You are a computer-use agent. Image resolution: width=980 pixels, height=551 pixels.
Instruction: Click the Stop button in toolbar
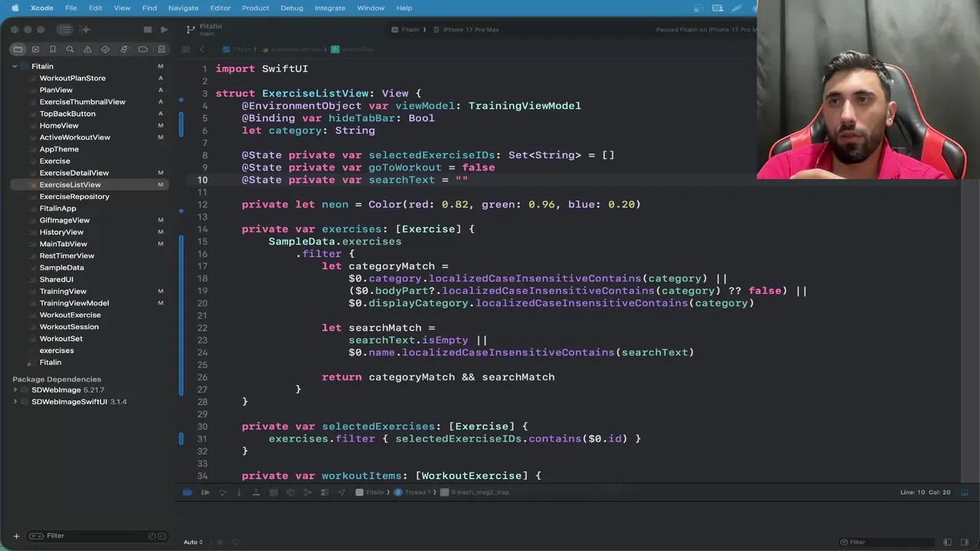coord(147,29)
